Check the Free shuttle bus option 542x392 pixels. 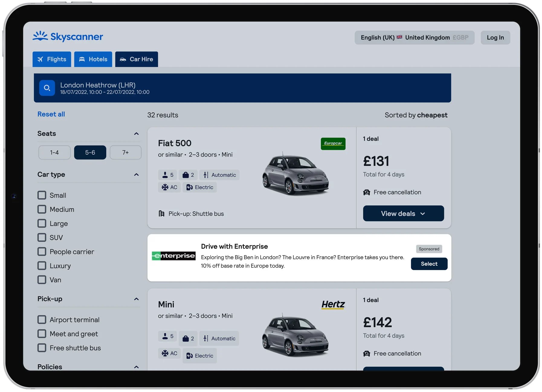pos(42,348)
